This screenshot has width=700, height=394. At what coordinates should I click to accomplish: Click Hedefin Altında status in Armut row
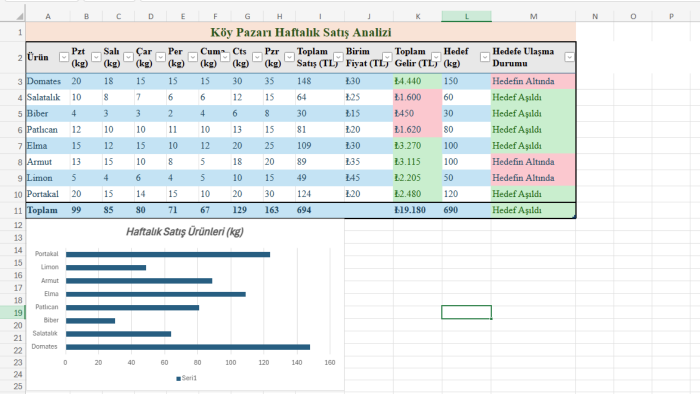[533, 162]
